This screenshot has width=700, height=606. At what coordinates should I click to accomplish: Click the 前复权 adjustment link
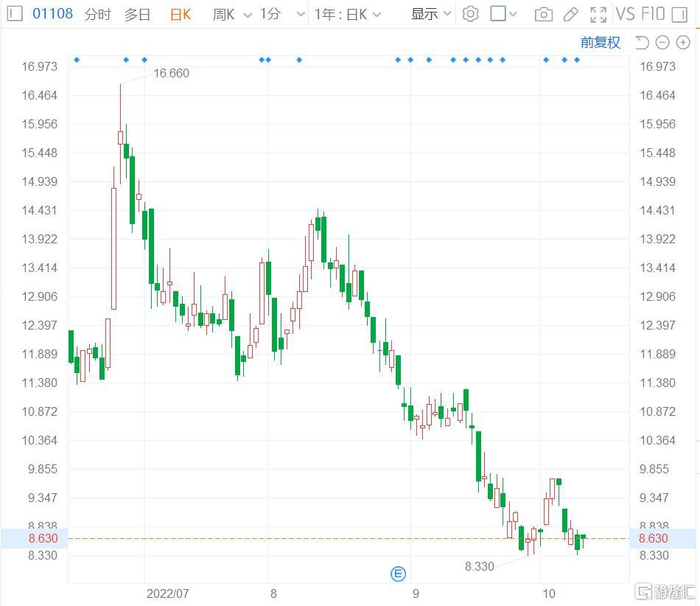[x=601, y=43]
